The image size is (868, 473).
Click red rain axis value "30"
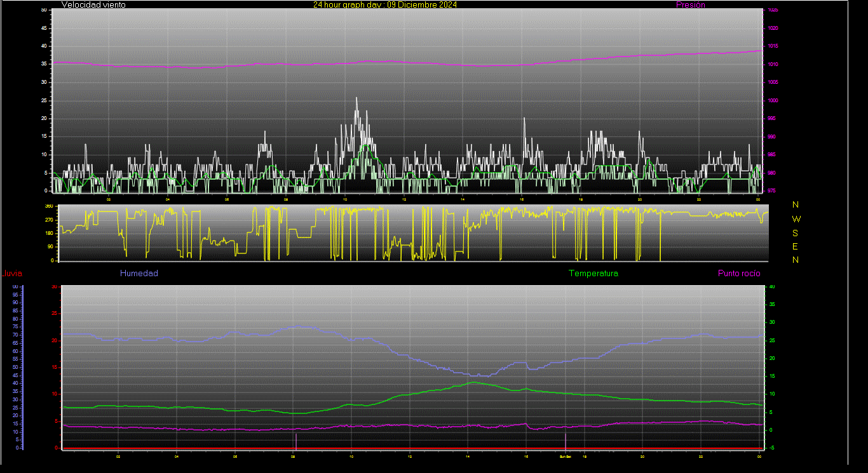click(55, 287)
